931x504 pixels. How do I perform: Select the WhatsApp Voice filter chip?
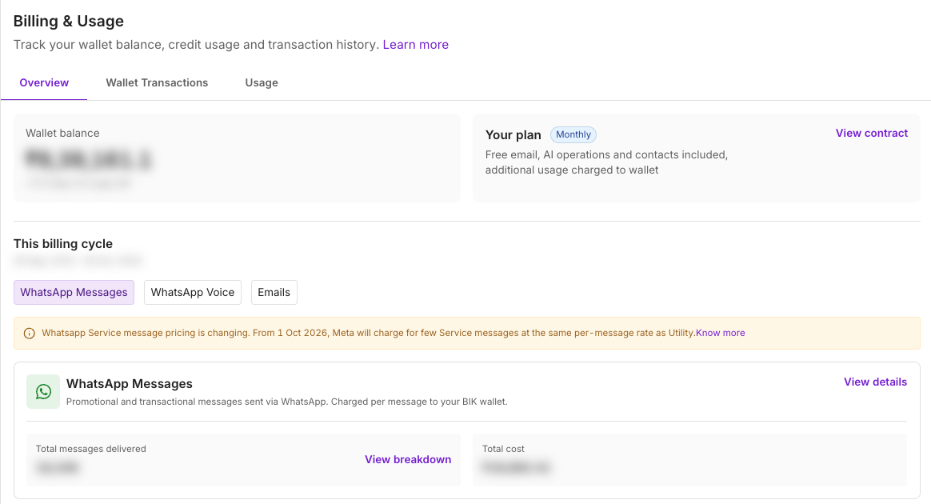(x=192, y=292)
